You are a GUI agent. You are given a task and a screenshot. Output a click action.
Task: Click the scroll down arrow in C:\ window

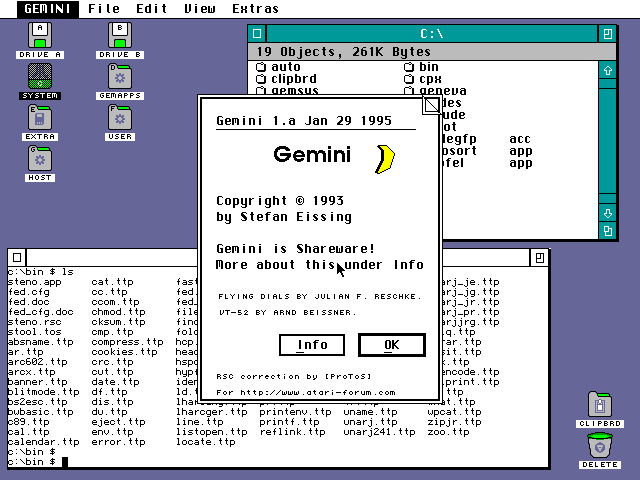607,213
